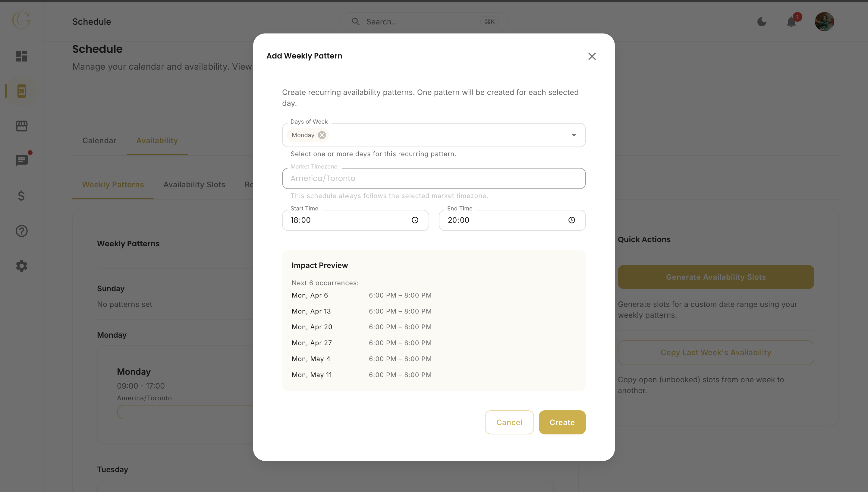Click the America/Toronto label under Monday pattern
This screenshot has height=492, width=868.
tap(144, 398)
